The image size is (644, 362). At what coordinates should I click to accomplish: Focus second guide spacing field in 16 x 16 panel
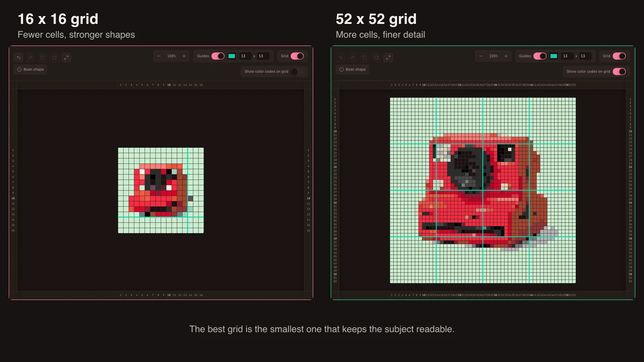pyautogui.click(x=263, y=56)
